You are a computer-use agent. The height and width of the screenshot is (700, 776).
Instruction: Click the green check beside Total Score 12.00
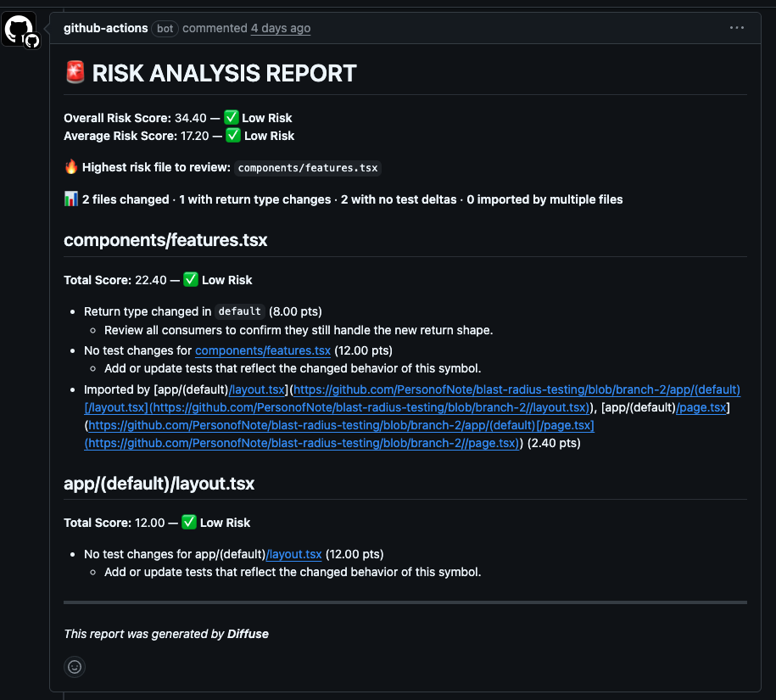click(189, 522)
